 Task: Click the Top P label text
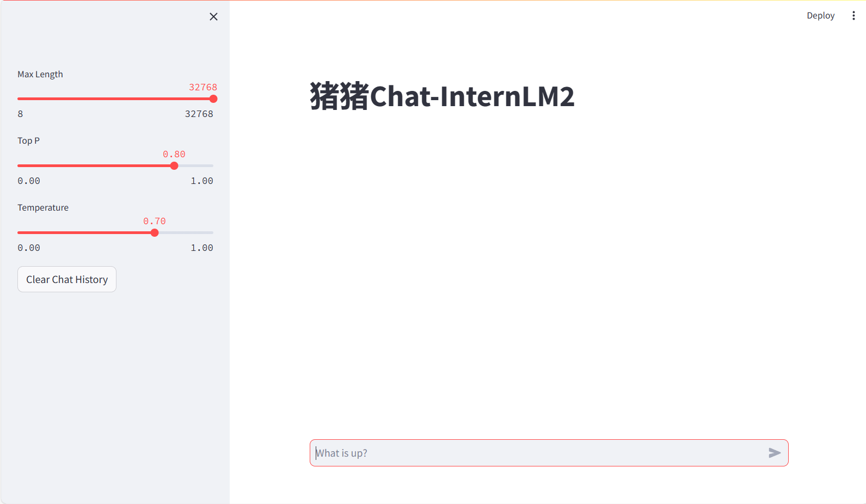tap(28, 140)
